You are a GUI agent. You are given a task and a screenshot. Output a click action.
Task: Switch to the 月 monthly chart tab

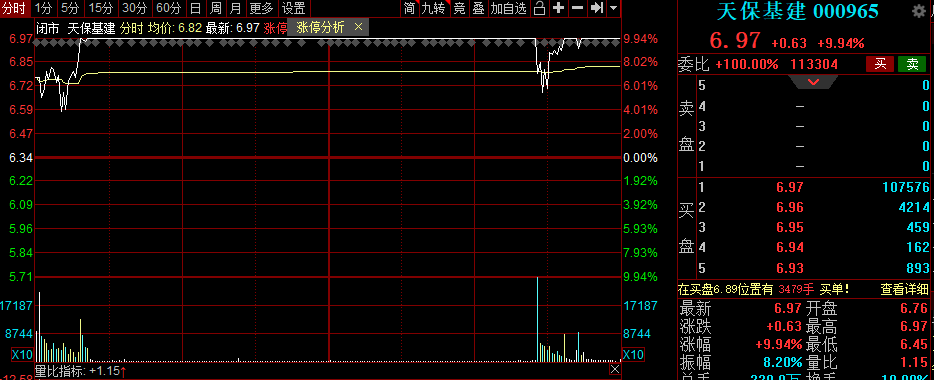coord(236,8)
